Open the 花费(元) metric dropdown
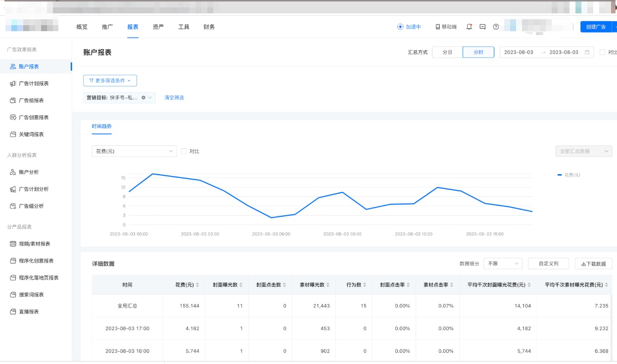Viewport: 617px width, 364px height. (x=134, y=151)
